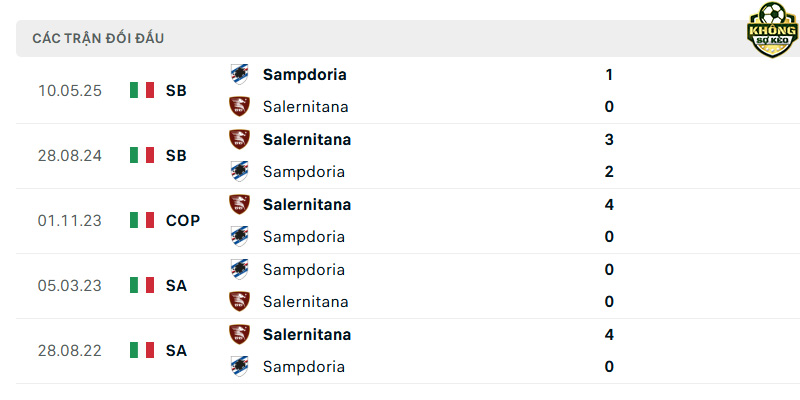Open Sampdoria team in 10.05.25 match
Screen dimensions: 800x400
pyautogui.click(x=305, y=74)
